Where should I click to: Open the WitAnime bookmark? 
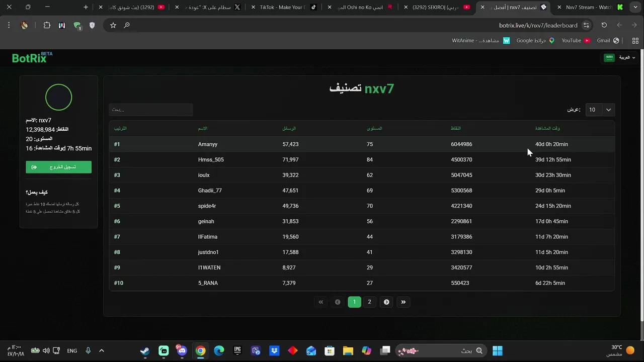tap(480, 40)
